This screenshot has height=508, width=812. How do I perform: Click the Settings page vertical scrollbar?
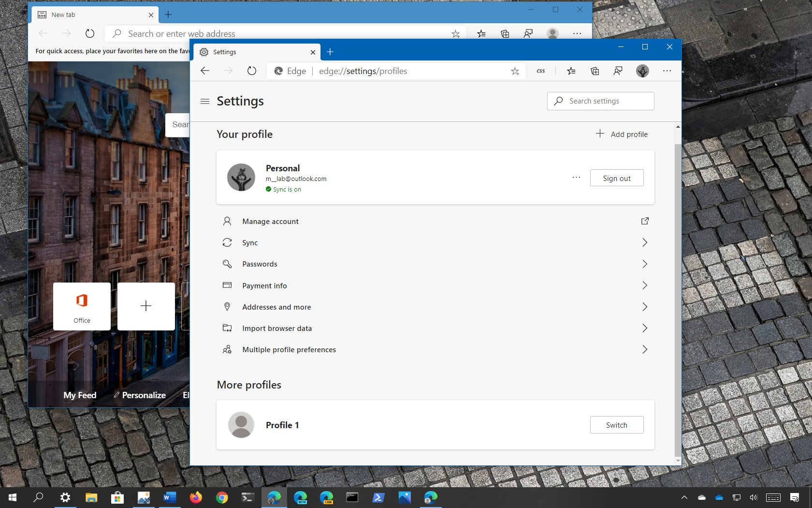click(678, 290)
